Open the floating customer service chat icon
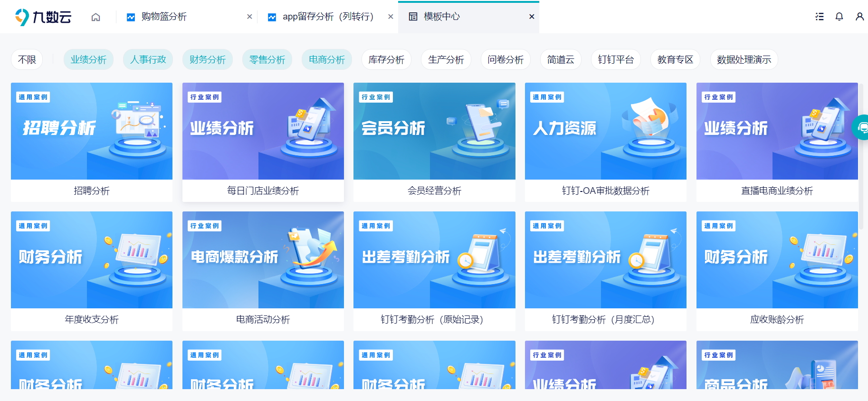Viewport: 868px width, 401px height. [861, 127]
